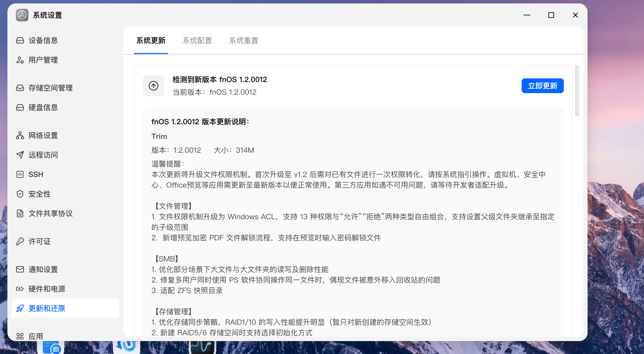Select 硬件和电源 in sidebar
Screen dimensions: 644x354
point(65,289)
